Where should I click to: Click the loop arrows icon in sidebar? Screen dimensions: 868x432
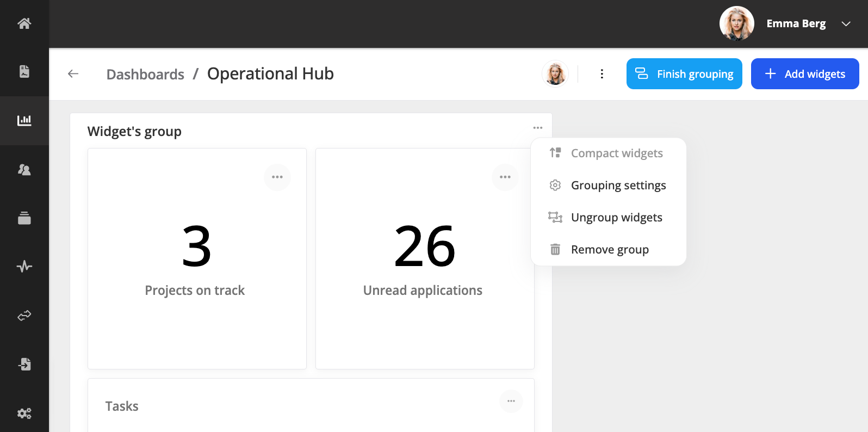coord(24,316)
